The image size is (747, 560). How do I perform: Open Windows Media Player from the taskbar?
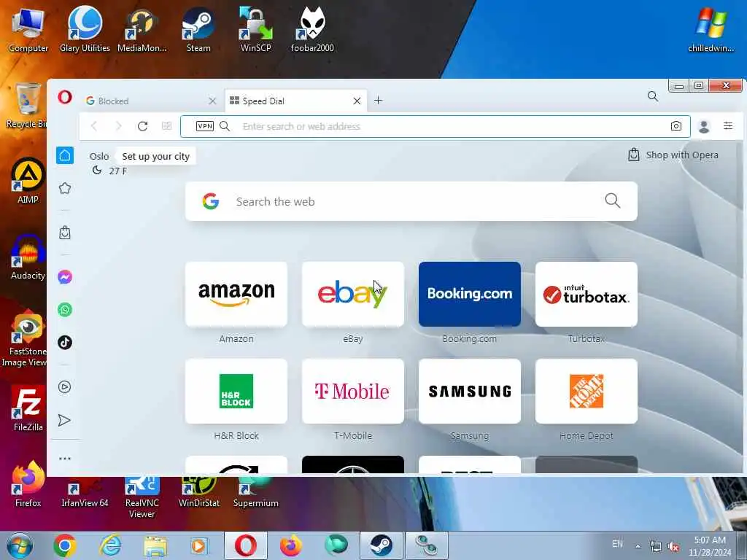click(198, 545)
